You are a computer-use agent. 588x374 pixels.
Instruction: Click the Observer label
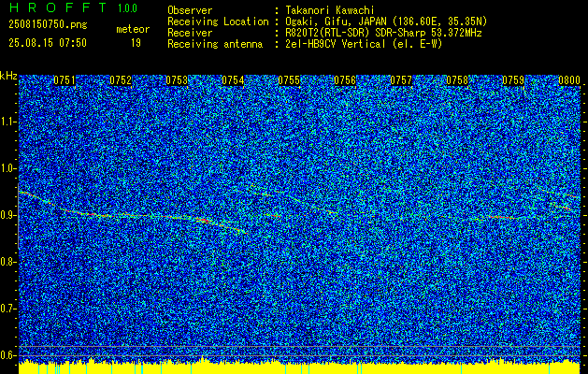click(190, 10)
